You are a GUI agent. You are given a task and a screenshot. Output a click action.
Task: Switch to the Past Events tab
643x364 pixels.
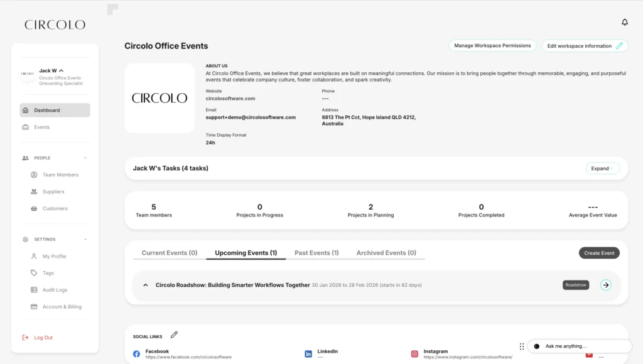coord(316,253)
